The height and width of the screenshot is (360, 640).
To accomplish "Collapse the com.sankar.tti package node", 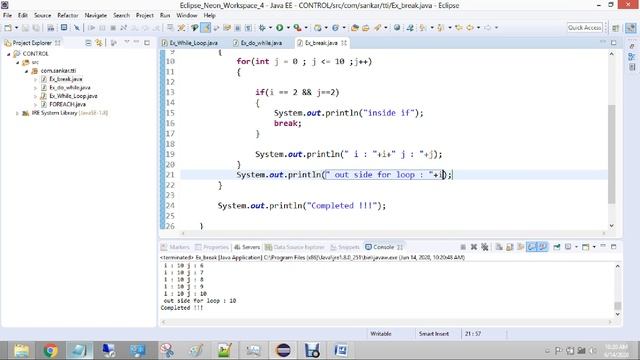I will tap(27, 71).
